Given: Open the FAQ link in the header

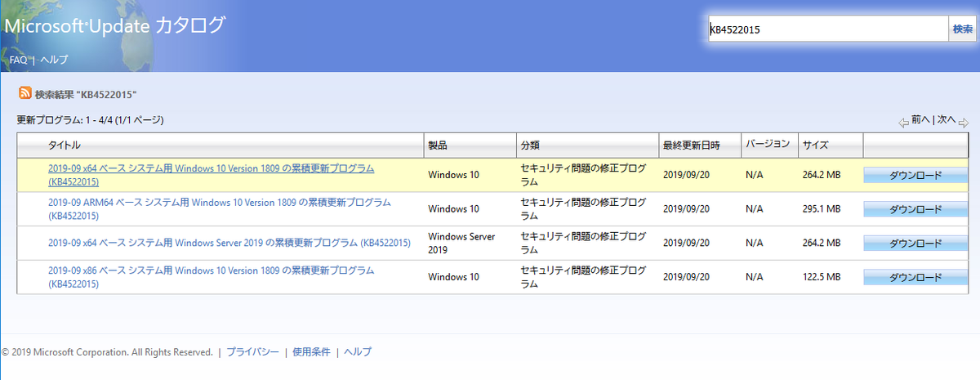Looking at the screenshot, I should (x=19, y=60).
